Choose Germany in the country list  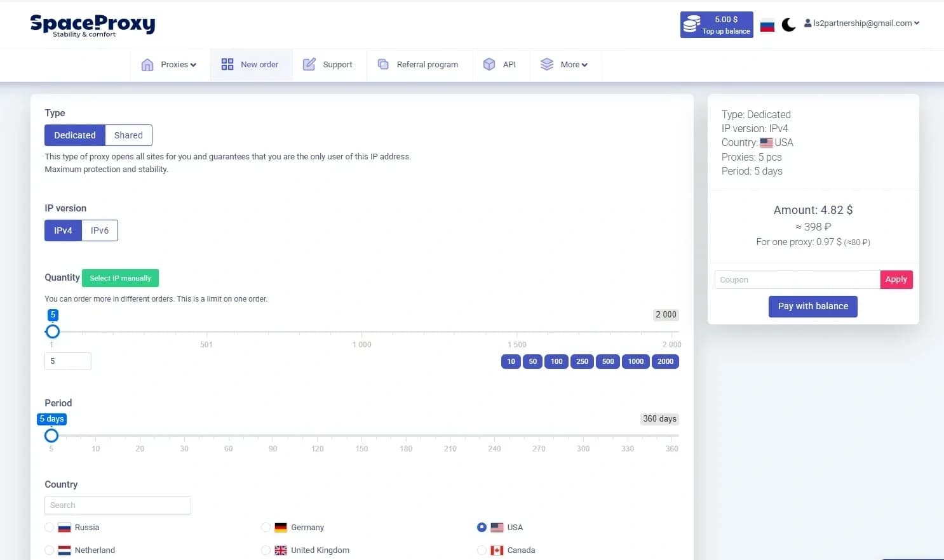(266, 527)
